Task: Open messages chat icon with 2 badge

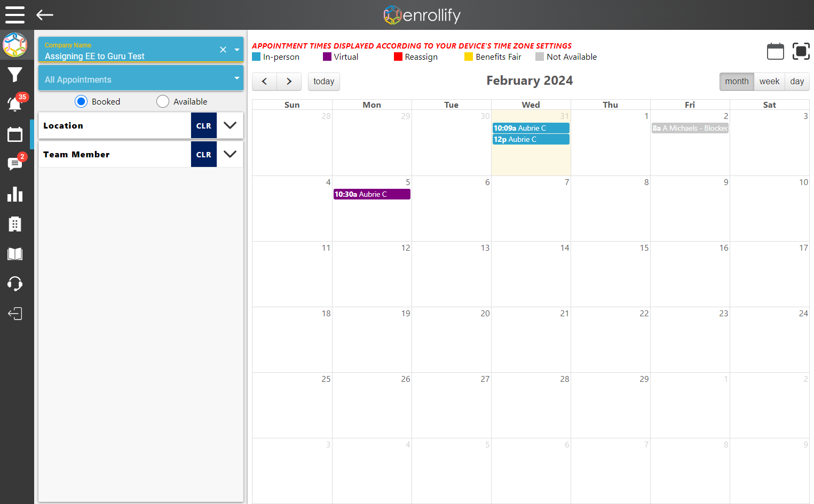Action: click(15, 164)
